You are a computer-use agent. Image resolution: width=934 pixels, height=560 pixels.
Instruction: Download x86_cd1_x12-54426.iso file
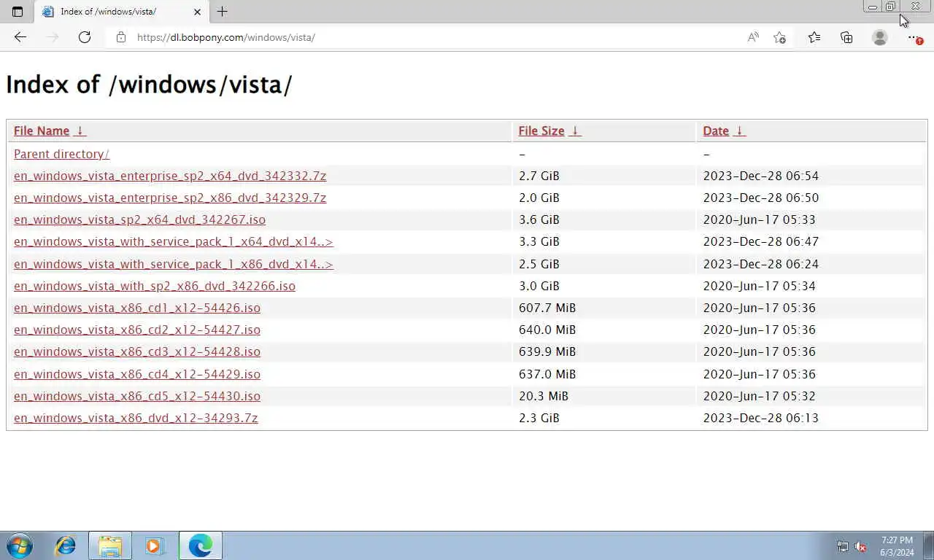(137, 308)
